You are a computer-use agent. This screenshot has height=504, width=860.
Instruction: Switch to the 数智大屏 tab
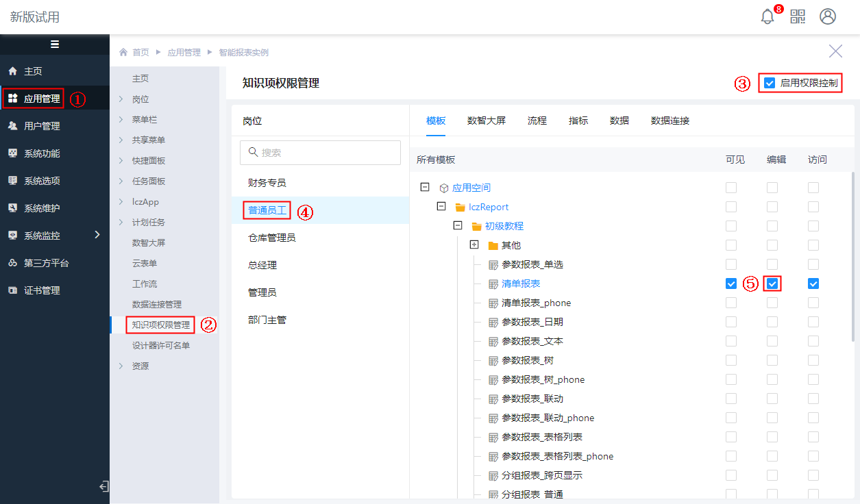pyautogui.click(x=487, y=121)
